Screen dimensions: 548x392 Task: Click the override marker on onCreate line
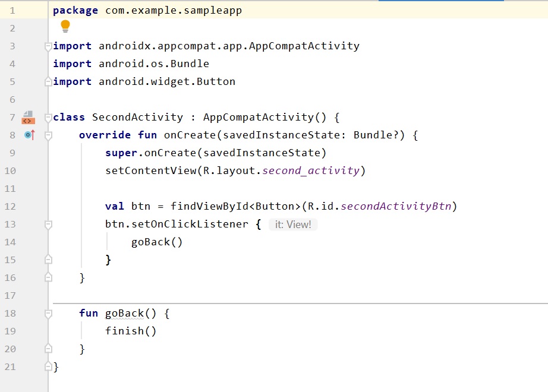pyautogui.click(x=30, y=135)
